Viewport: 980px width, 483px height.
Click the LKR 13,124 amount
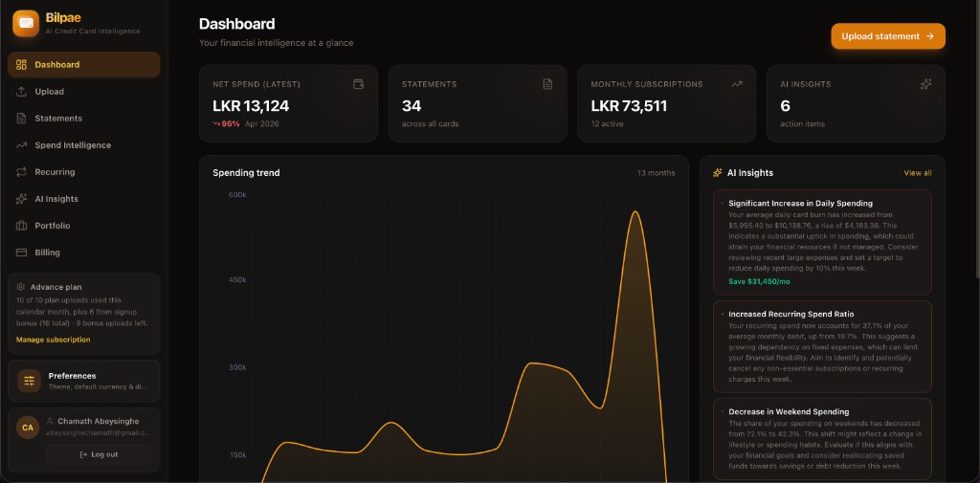(251, 106)
